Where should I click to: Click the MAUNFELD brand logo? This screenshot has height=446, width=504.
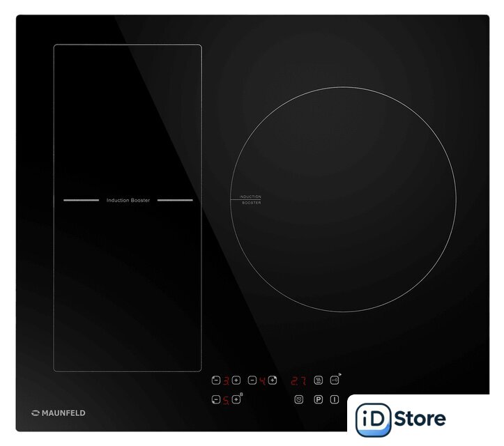point(59,413)
